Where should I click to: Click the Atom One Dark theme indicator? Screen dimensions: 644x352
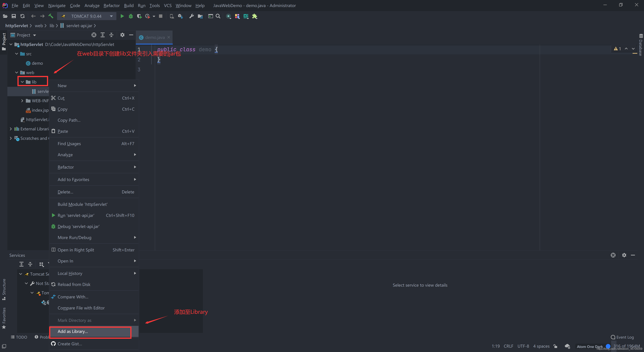(x=589, y=346)
